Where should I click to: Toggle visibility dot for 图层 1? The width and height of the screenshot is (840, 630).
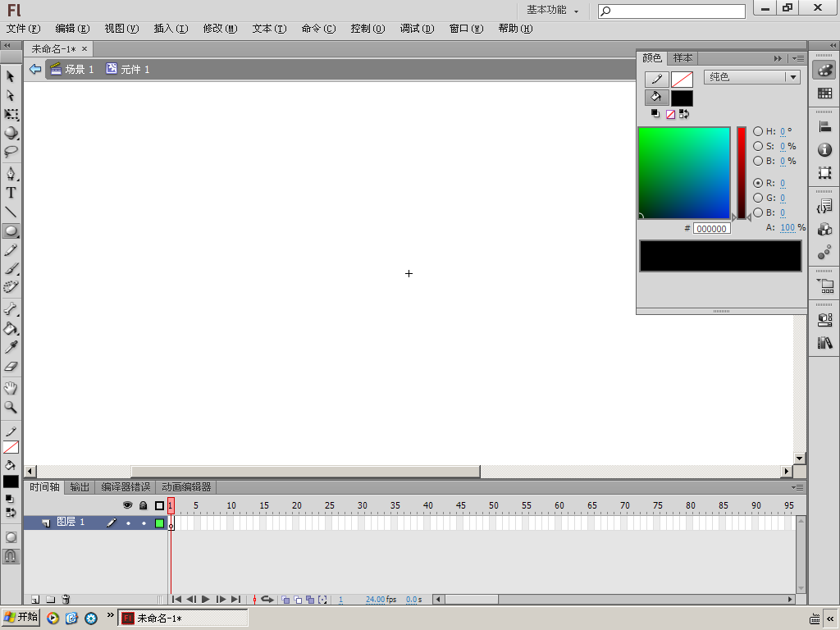[x=128, y=523]
